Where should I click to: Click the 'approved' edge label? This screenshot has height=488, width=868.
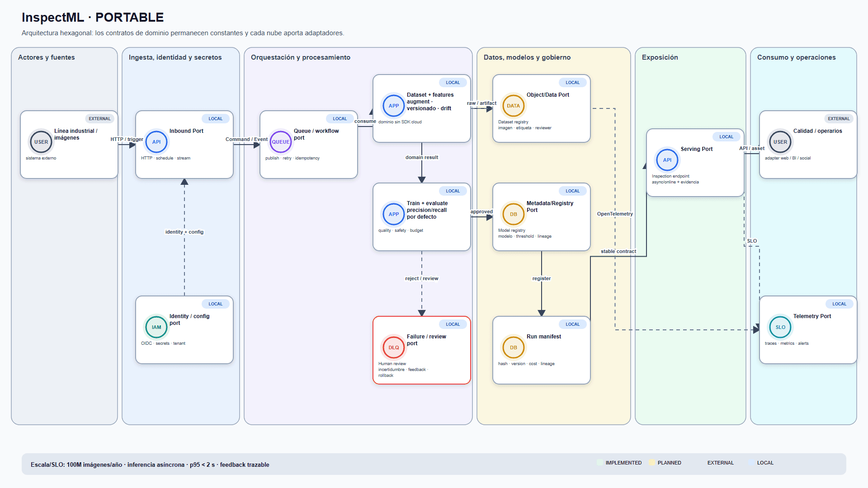482,211
